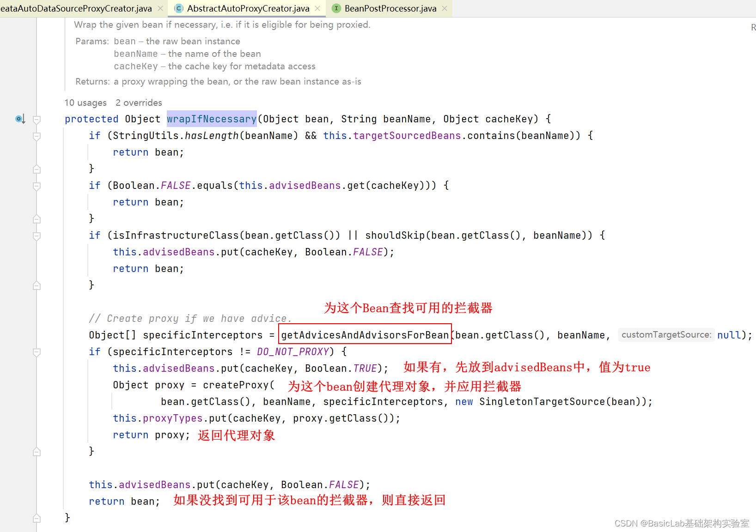Click the DO_NOT_PROXY constant
The image size is (756, 532).
tap(293, 351)
